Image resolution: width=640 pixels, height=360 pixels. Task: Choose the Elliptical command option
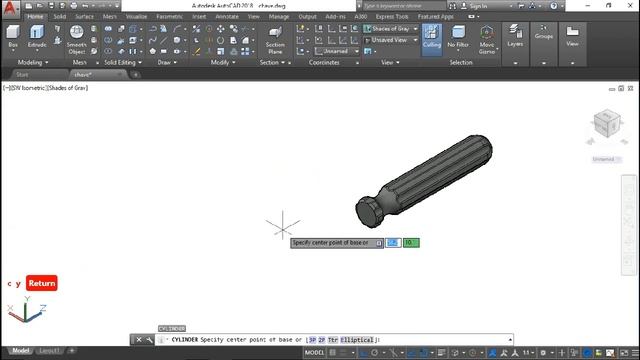click(x=357, y=340)
